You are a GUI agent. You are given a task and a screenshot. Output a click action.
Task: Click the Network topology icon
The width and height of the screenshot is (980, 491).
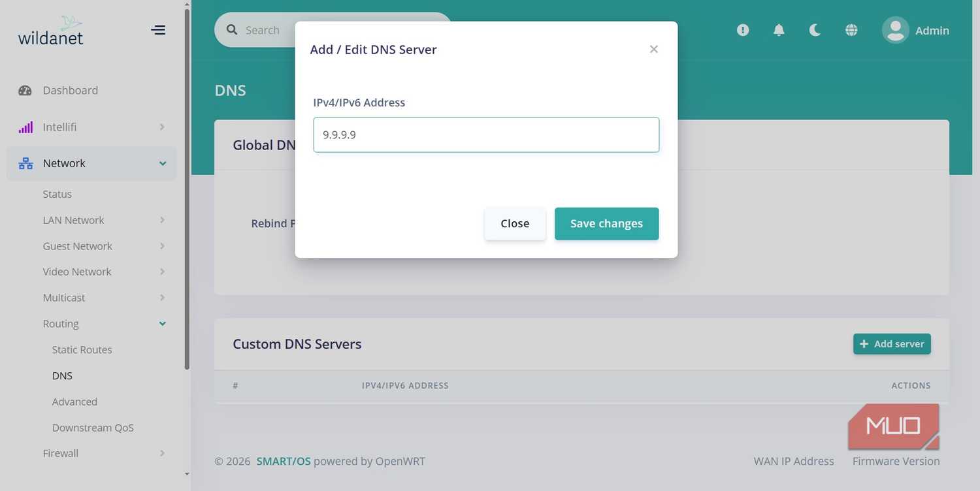(25, 163)
